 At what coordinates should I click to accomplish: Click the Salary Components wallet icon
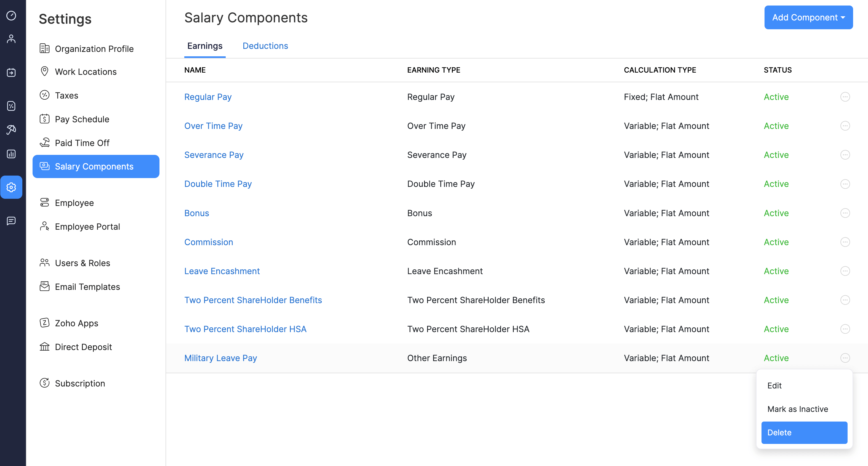pyautogui.click(x=44, y=166)
